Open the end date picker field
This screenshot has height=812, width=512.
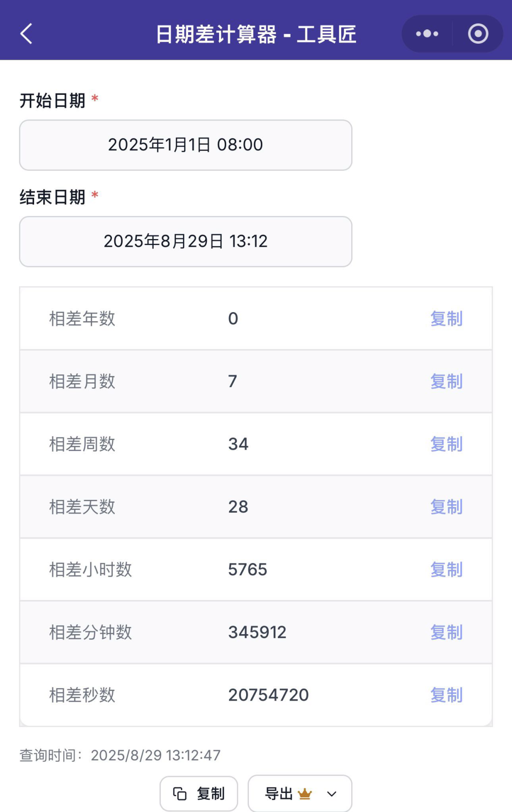point(185,241)
